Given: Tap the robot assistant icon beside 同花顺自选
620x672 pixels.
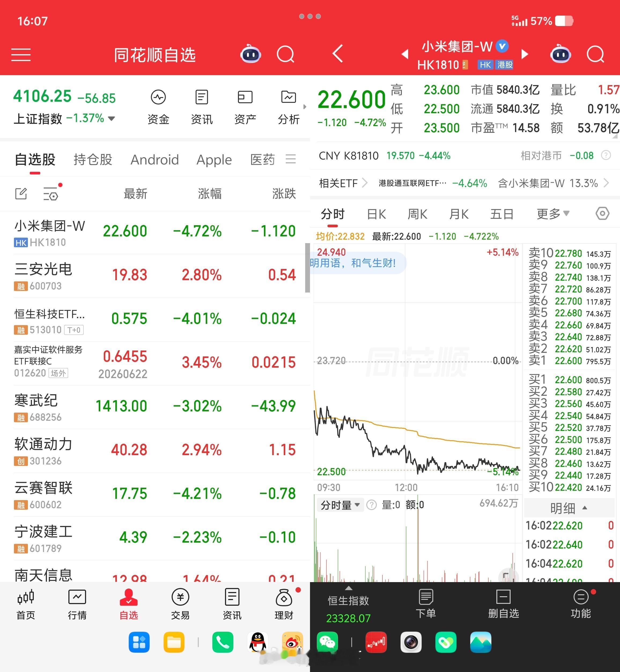Looking at the screenshot, I should [251, 54].
